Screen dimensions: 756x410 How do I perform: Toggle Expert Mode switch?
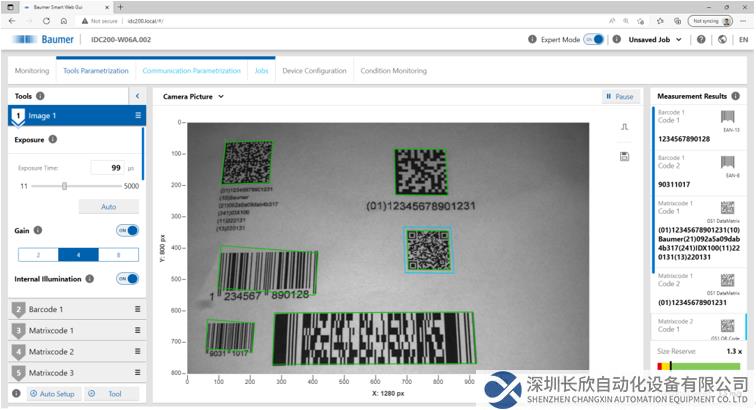click(593, 40)
